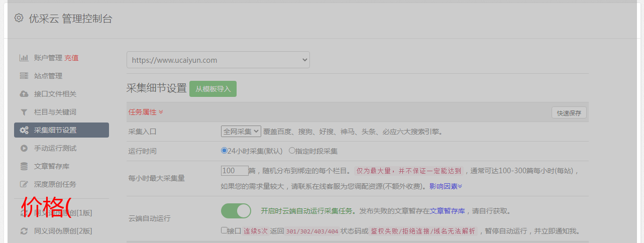The height and width of the screenshot is (243, 644).
Task: Open 栏目与关键词 in the sidebar
Action: tap(55, 112)
